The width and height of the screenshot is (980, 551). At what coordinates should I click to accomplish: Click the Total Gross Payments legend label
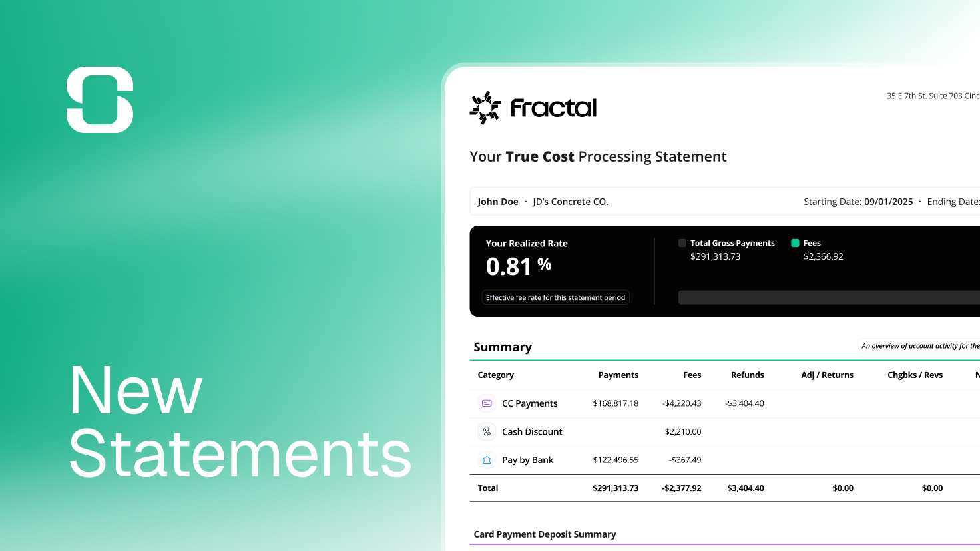(x=732, y=243)
